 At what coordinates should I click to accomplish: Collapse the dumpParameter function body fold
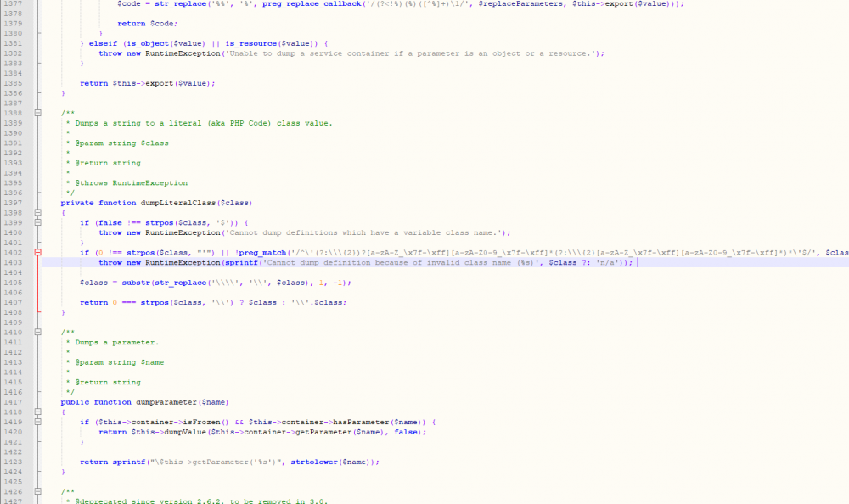click(x=36, y=412)
